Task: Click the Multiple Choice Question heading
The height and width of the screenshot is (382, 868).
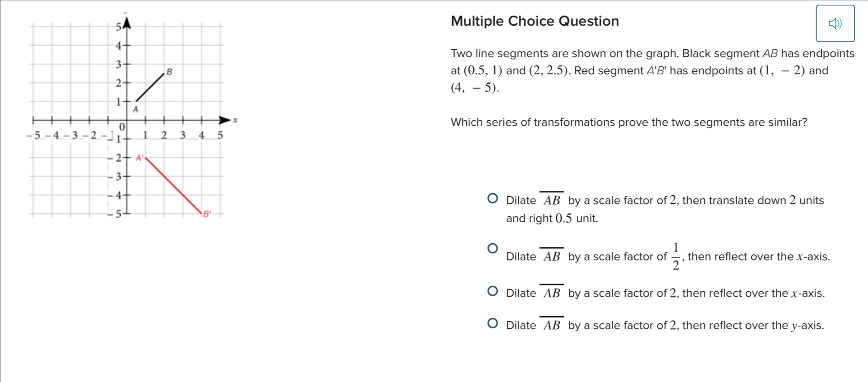Action: tap(534, 21)
